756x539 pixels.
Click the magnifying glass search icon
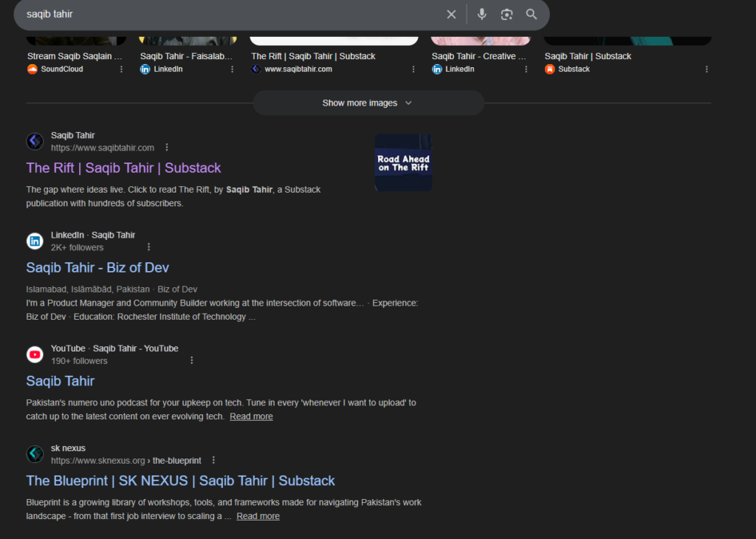pos(532,15)
